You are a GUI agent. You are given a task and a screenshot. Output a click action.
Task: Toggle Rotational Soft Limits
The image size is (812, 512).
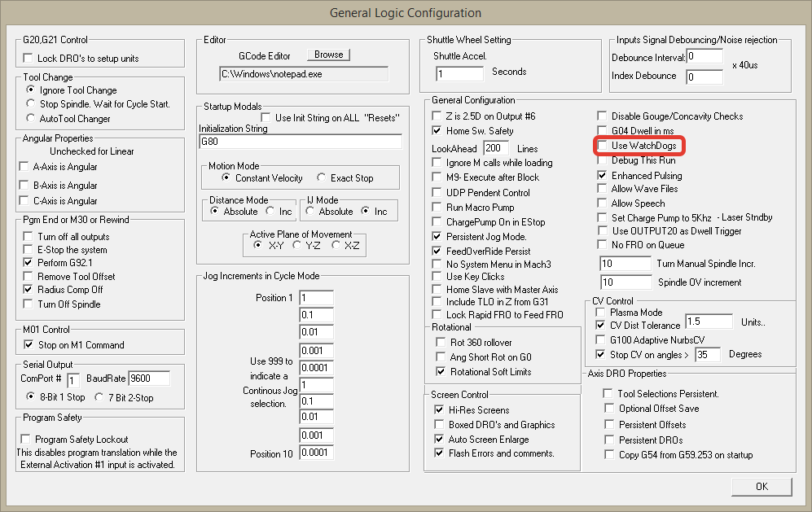440,371
